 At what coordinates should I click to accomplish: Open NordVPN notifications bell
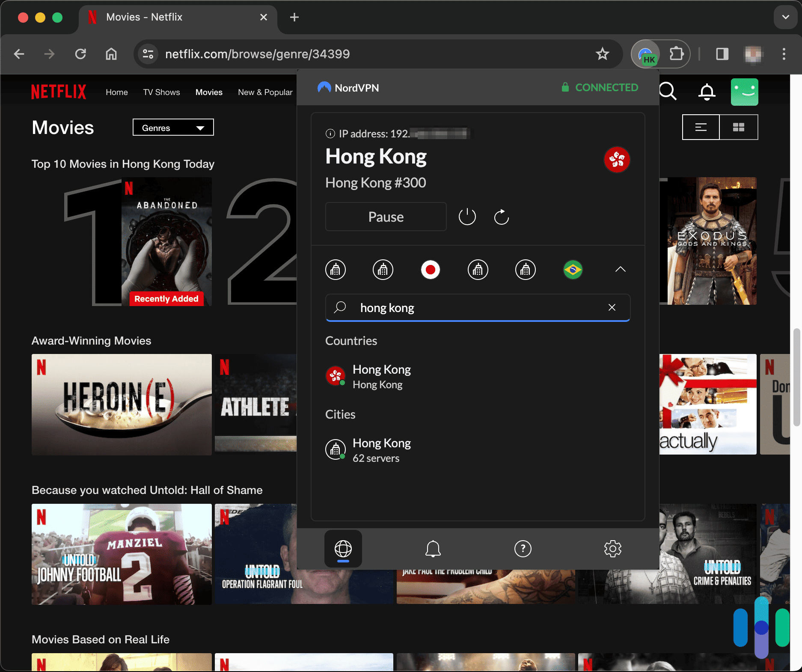click(x=433, y=549)
